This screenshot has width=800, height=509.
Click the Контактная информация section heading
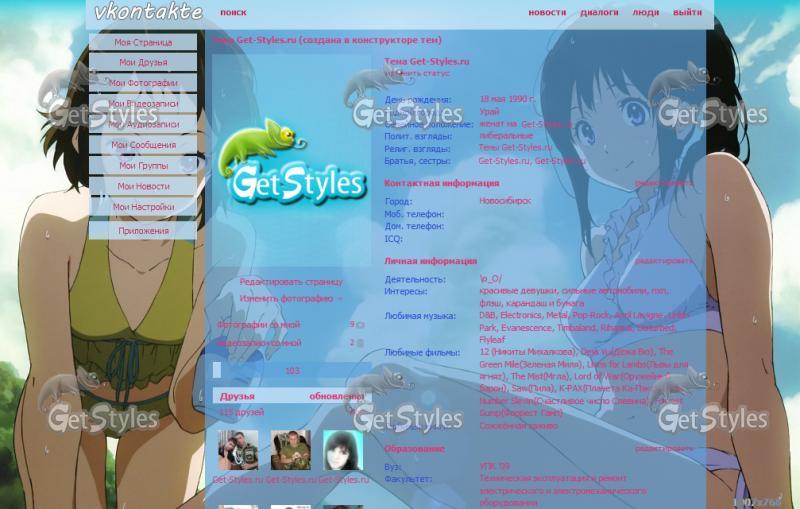tap(441, 183)
